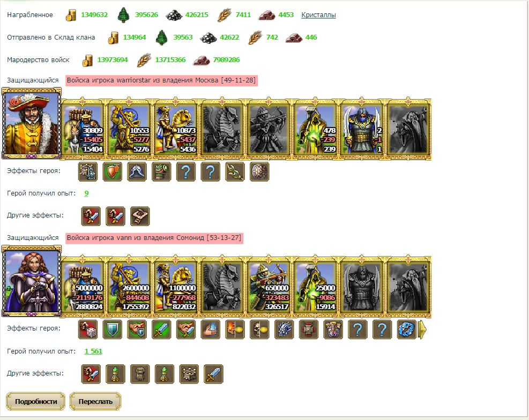Image resolution: width=529 pixels, height=420 pixels.
Task: Open warriorstar hero experience value 9
Action: coord(86,193)
